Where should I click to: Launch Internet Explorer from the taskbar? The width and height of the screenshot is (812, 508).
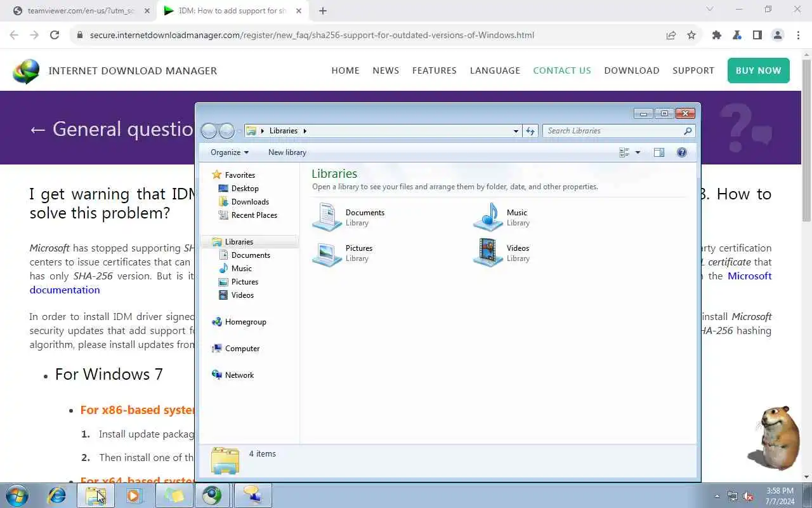pyautogui.click(x=57, y=495)
